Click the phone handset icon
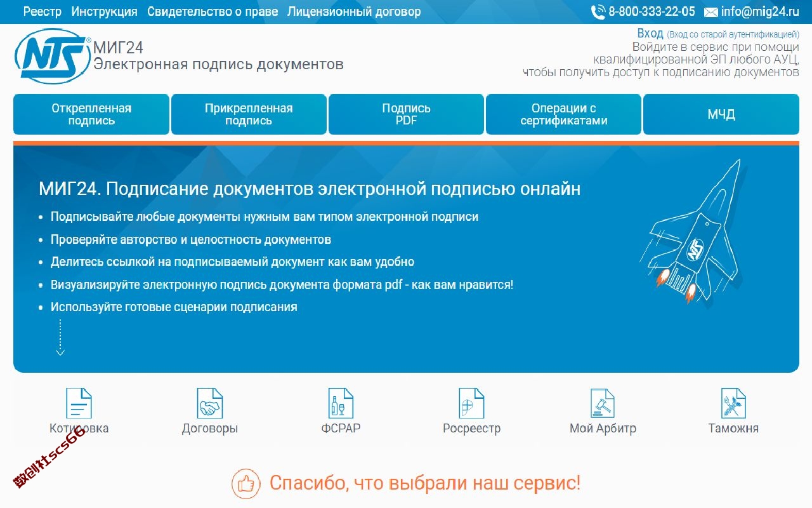The image size is (812, 508). [x=598, y=12]
